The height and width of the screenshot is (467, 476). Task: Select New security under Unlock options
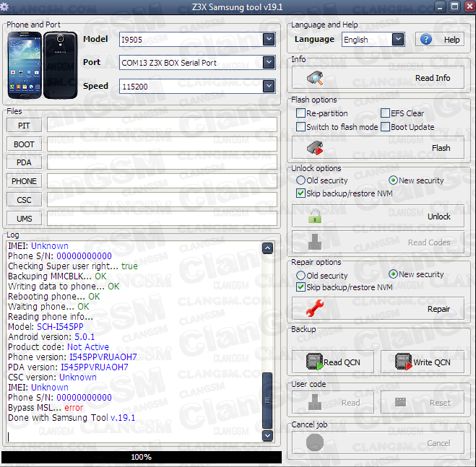point(393,180)
